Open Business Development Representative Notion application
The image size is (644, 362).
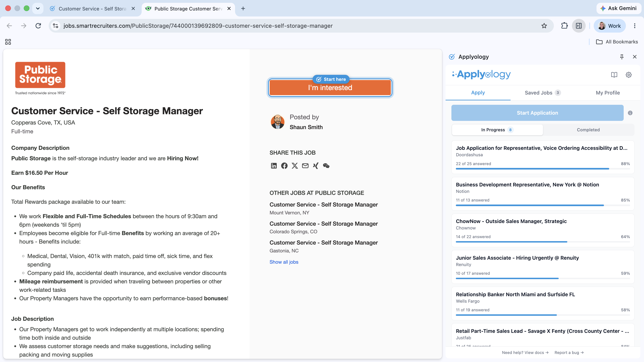pos(543,194)
